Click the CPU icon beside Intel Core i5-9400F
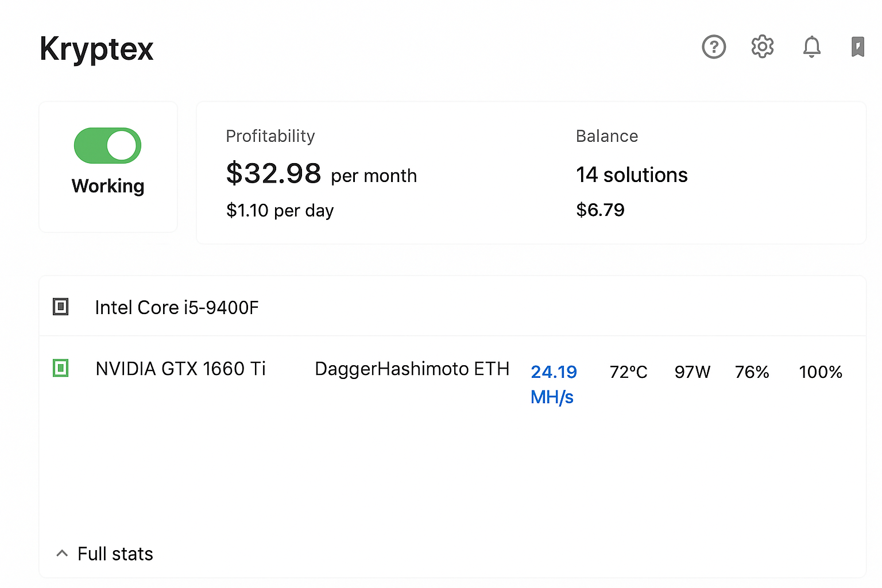The height and width of the screenshot is (588, 882). pos(60,307)
